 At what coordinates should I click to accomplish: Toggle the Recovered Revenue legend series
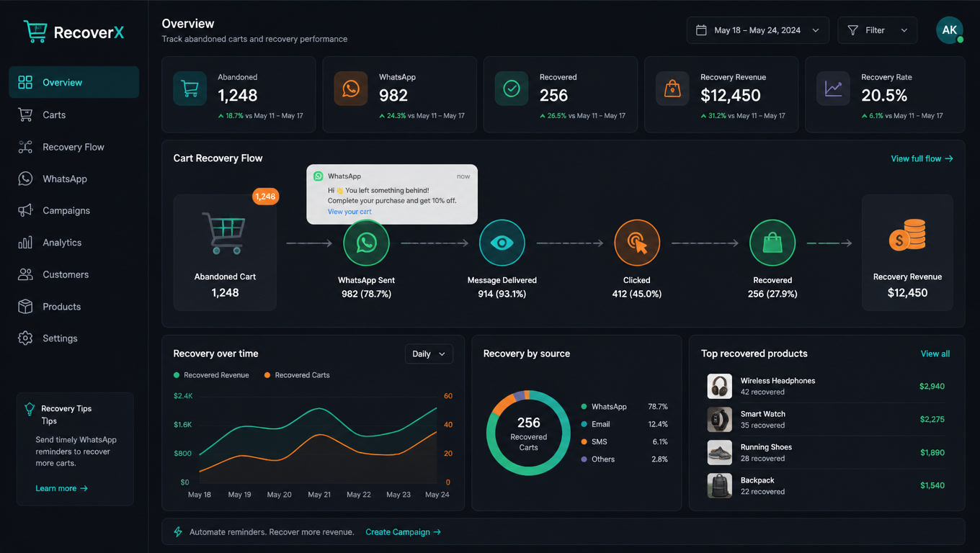pyautogui.click(x=211, y=375)
